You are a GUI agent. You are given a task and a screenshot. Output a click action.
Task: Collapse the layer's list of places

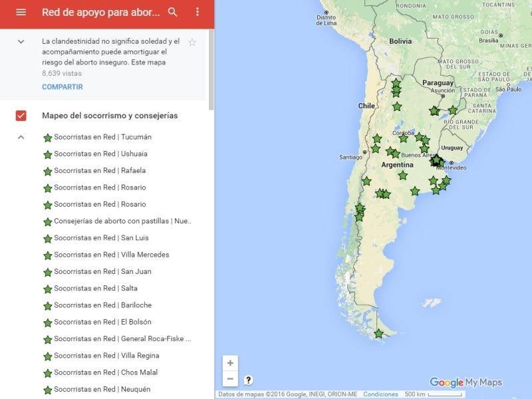(21, 137)
